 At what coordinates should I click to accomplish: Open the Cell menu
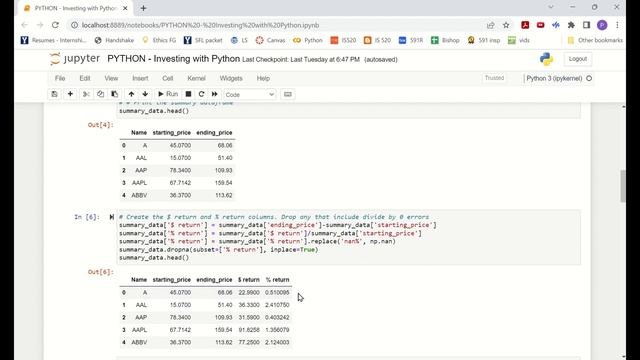pos(168,78)
